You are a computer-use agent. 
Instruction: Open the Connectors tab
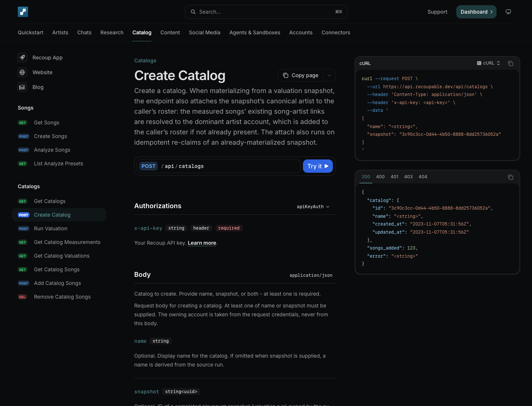pyautogui.click(x=336, y=32)
